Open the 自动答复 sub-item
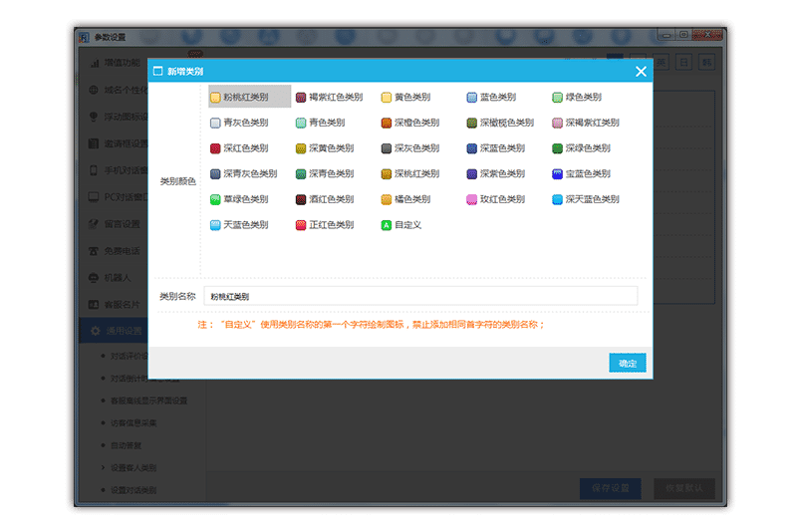The height and width of the screenshot is (532, 797). (x=126, y=445)
